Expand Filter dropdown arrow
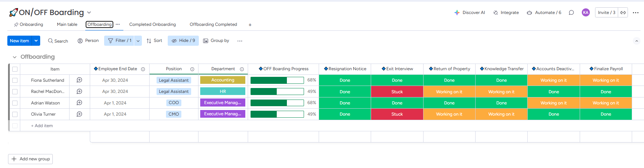Viewport: 644px width, 168px height. coord(138,41)
